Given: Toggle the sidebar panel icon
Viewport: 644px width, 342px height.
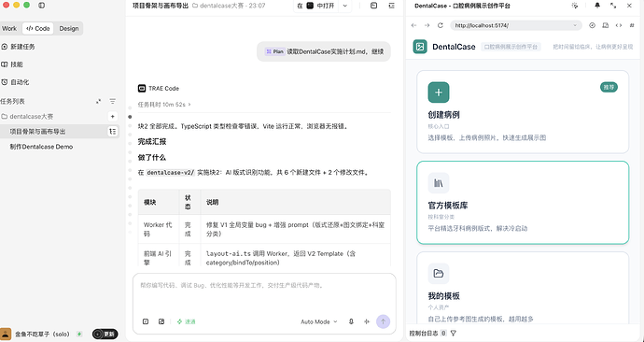Looking at the screenshot, I should [x=41, y=6].
